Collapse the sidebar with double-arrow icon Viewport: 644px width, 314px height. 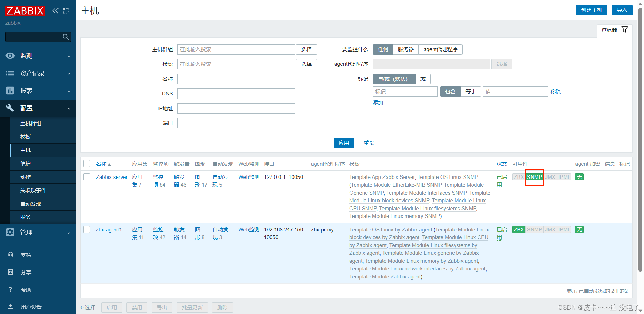[x=55, y=11]
